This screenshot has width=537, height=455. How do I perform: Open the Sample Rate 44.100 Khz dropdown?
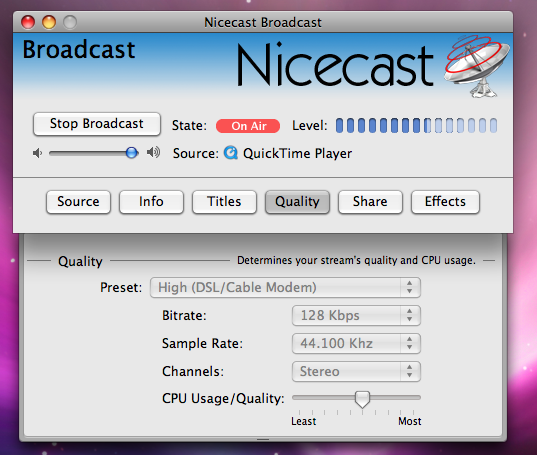[x=356, y=343]
